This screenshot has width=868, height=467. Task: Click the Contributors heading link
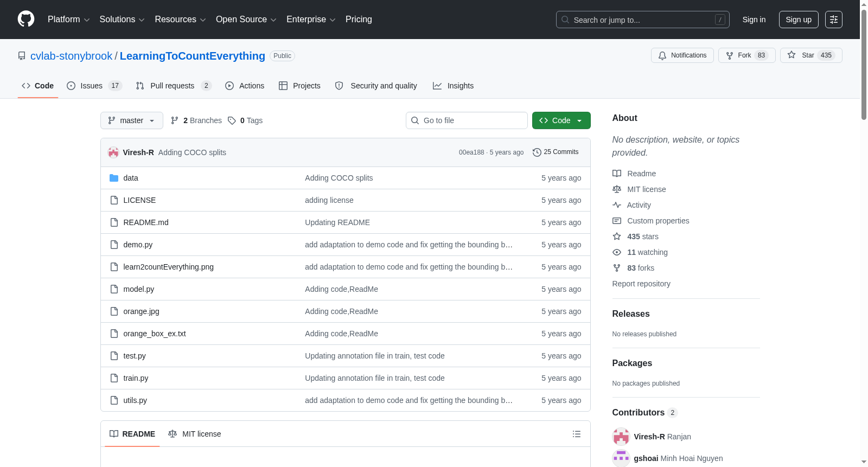point(645,413)
